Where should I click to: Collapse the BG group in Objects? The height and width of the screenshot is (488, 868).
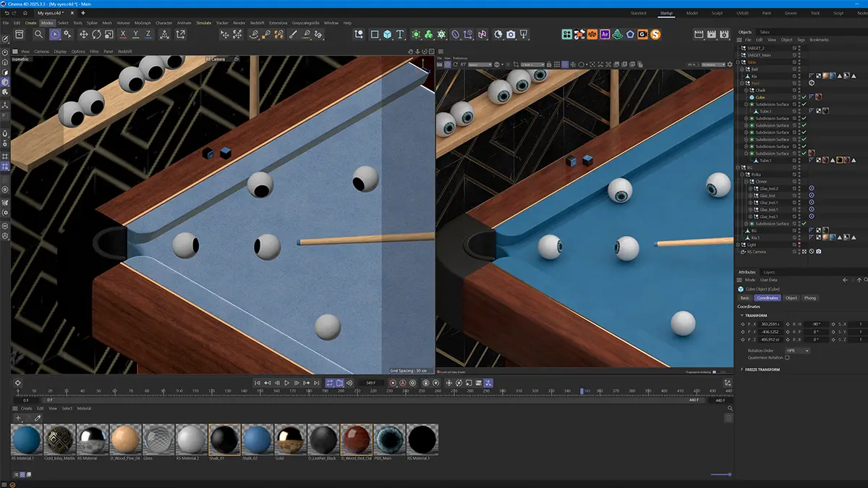point(739,167)
